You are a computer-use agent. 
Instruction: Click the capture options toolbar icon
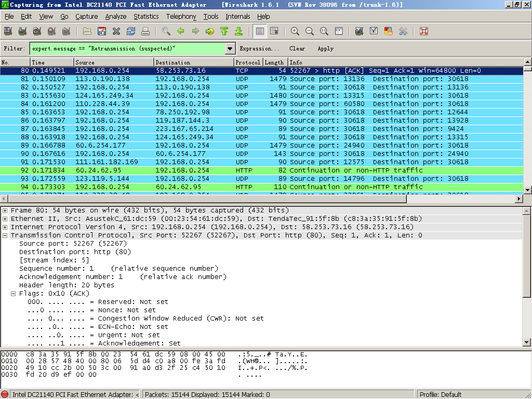tap(22, 31)
